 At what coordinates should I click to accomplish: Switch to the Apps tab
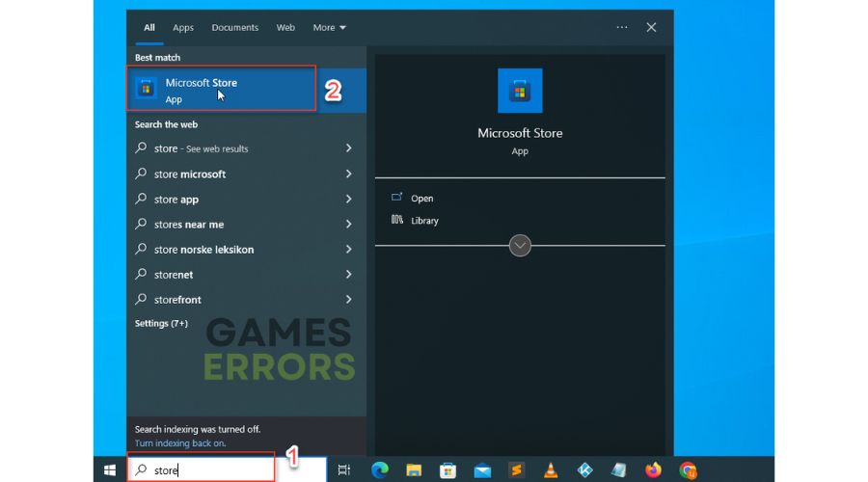click(x=182, y=27)
